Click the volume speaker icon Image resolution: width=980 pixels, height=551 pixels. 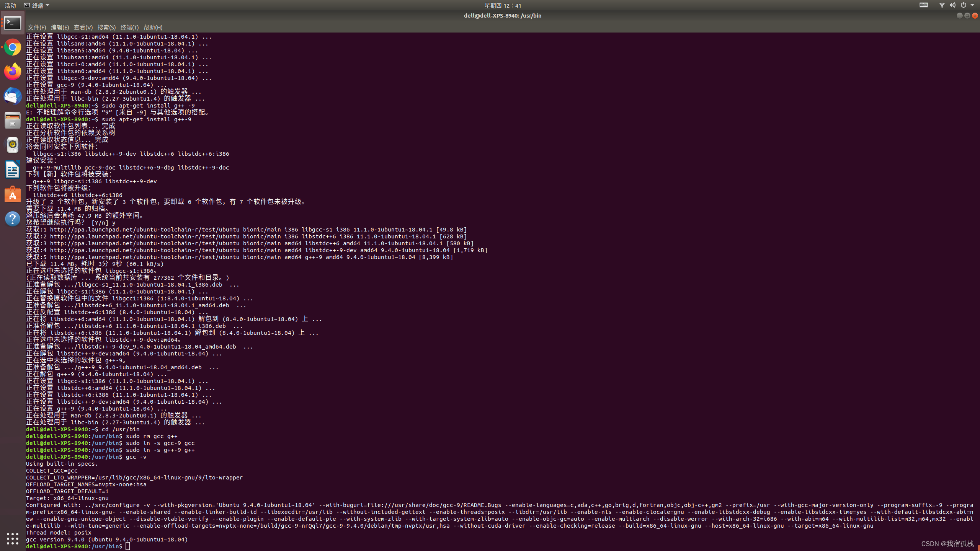coord(952,5)
